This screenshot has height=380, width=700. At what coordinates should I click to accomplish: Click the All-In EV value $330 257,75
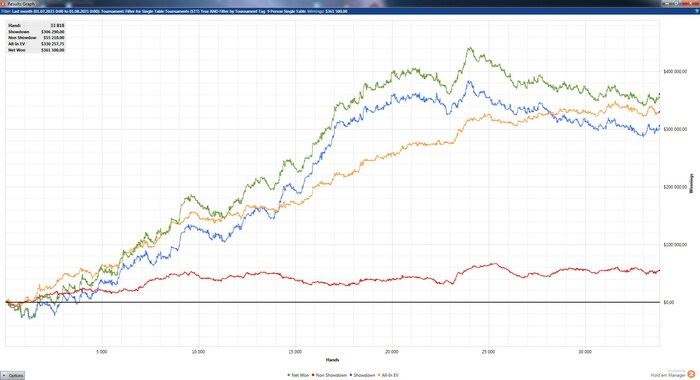53,44
